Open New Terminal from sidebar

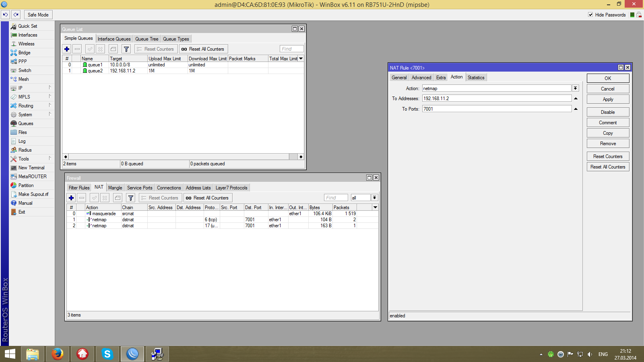click(x=31, y=168)
